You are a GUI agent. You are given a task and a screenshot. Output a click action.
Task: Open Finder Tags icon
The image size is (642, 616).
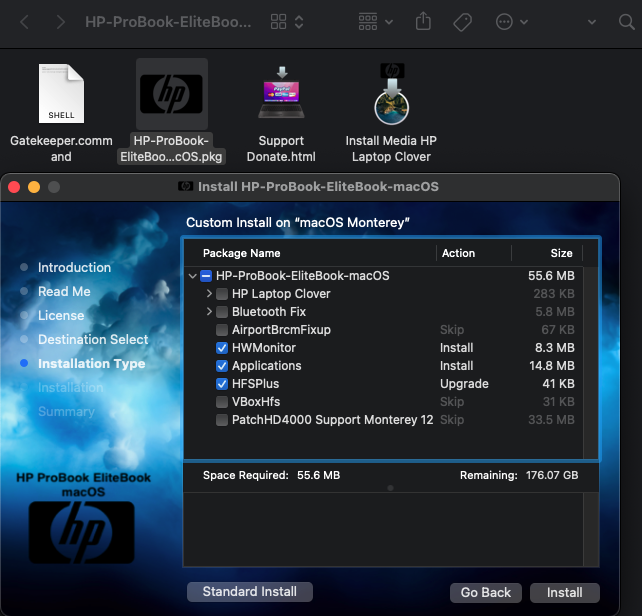[463, 22]
